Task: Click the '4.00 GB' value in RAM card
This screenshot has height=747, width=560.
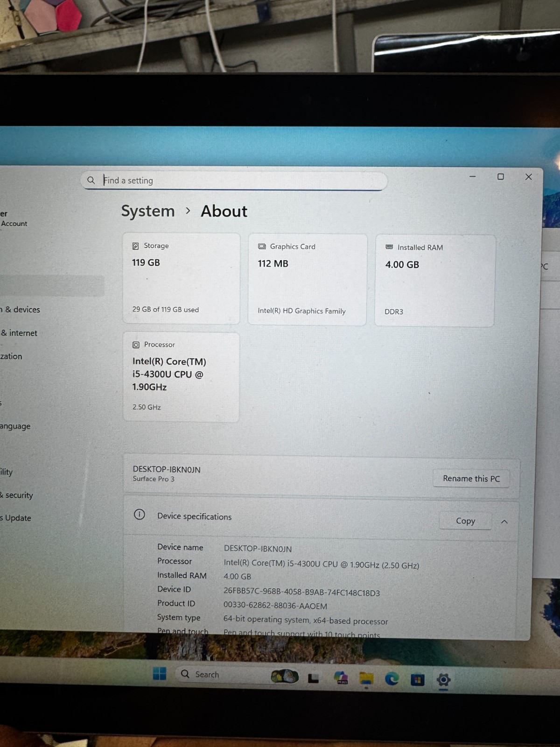Action: click(x=402, y=264)
